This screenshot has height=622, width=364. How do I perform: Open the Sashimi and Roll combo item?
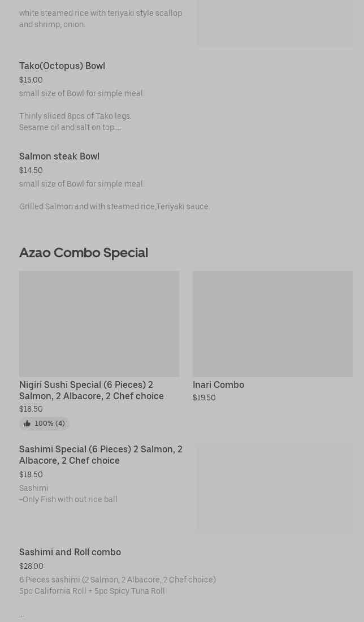(70, 552)
